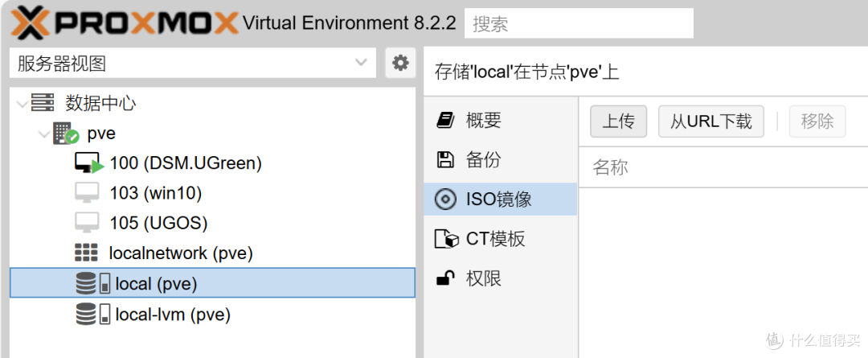Click the monitor icon for 105
The height and width of the screenshot is (358, 868).
point(87,222)
